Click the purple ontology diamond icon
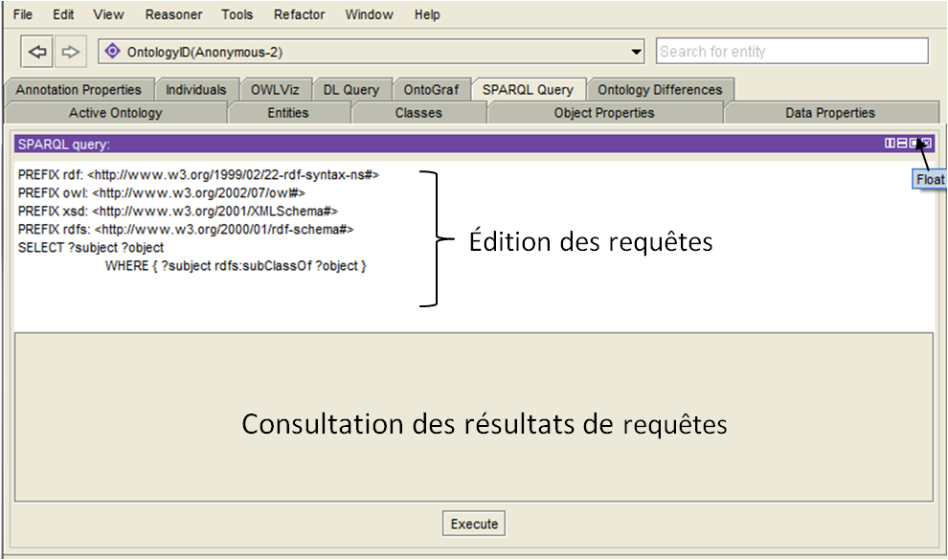Image resolution: width=948 pixels, height=560 pixels. pos(113,52)
